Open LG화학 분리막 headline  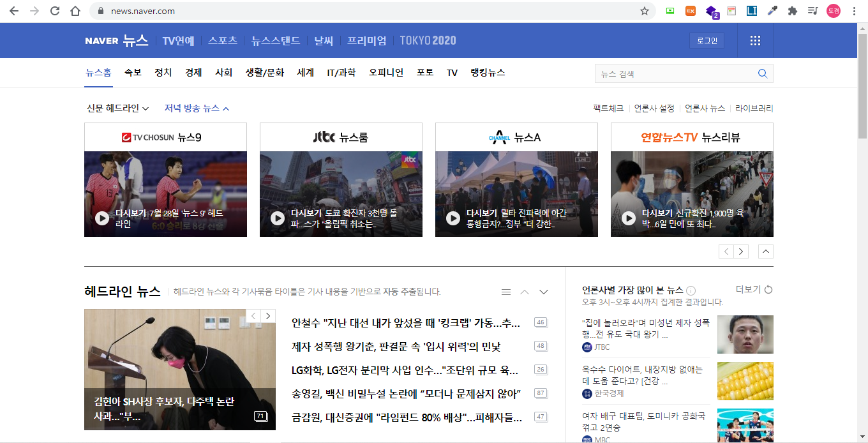pyautogui.click(x=405, y=370)
